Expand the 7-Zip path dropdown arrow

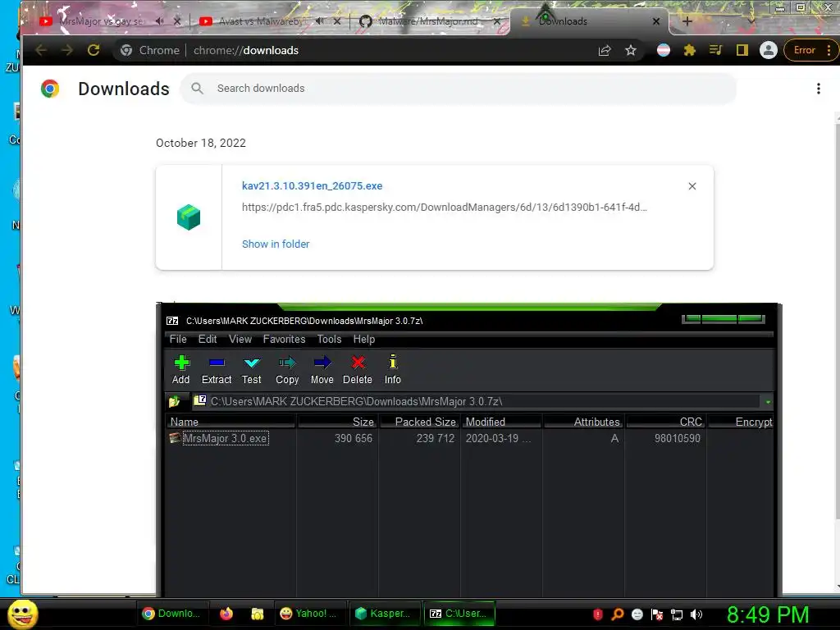(768, 402)
